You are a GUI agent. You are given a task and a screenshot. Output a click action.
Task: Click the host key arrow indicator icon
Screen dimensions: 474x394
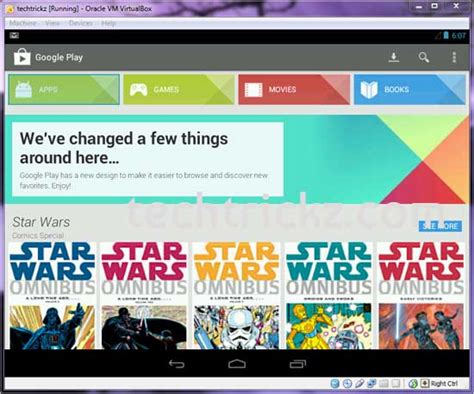click(424, 383)
